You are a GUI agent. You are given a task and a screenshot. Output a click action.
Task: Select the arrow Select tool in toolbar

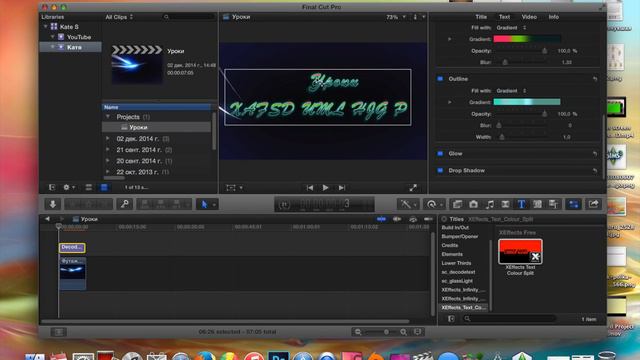(x=204, y=204)
